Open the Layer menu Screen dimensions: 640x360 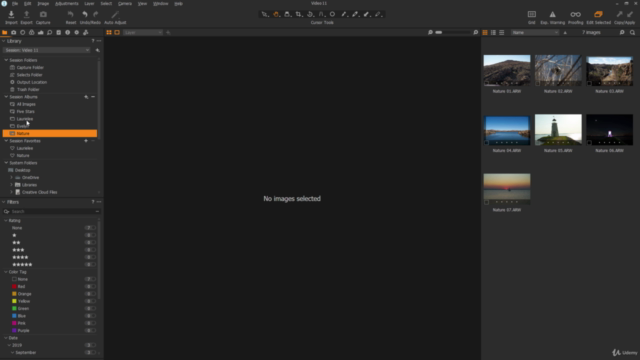click(x=89, y=4)
